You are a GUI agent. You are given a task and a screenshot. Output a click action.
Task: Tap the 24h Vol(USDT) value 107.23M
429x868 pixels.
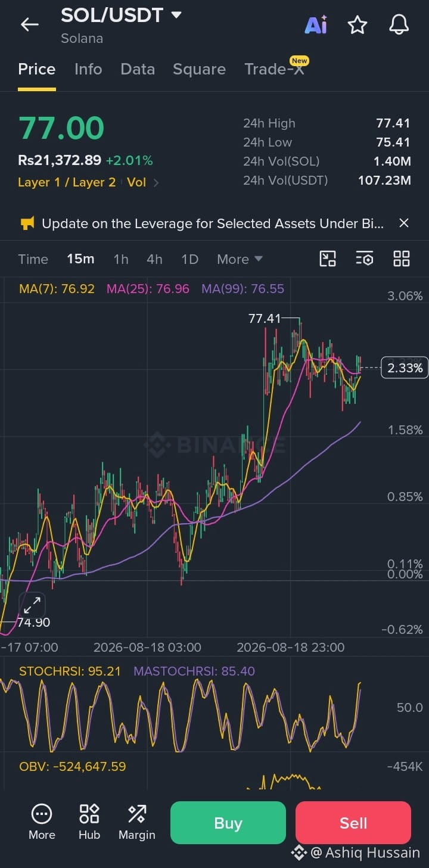(384, 181)
